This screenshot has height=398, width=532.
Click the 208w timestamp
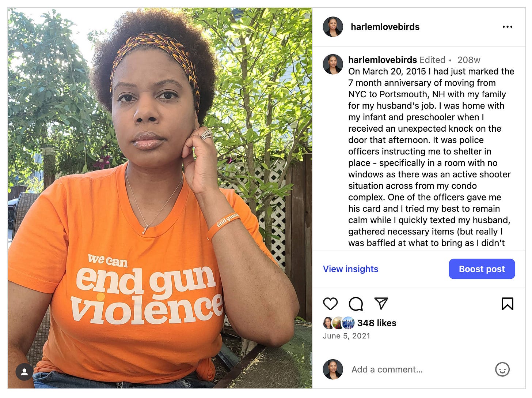[x=469, y=60]
